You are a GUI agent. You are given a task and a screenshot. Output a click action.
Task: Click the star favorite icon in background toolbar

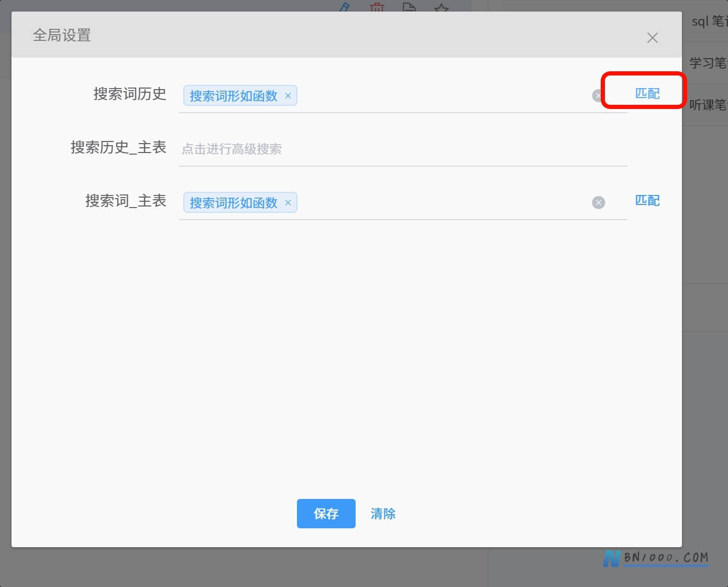click(x=442, y=7)
